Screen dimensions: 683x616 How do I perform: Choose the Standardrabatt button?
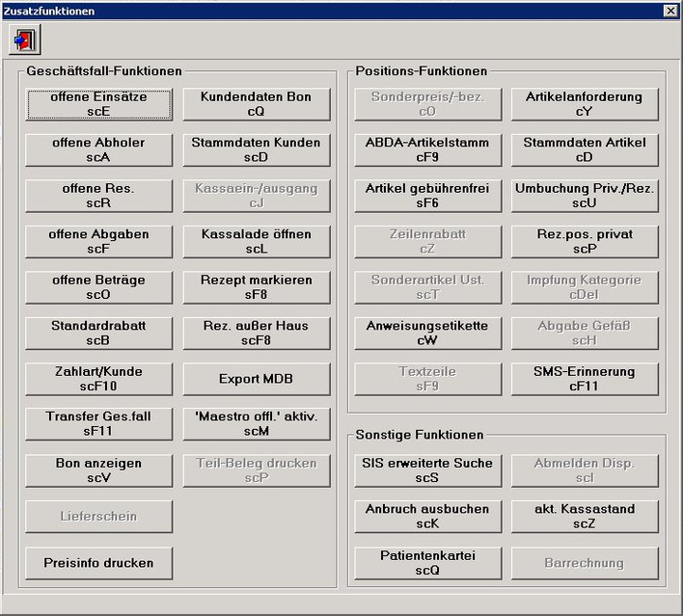pos(98,333)
